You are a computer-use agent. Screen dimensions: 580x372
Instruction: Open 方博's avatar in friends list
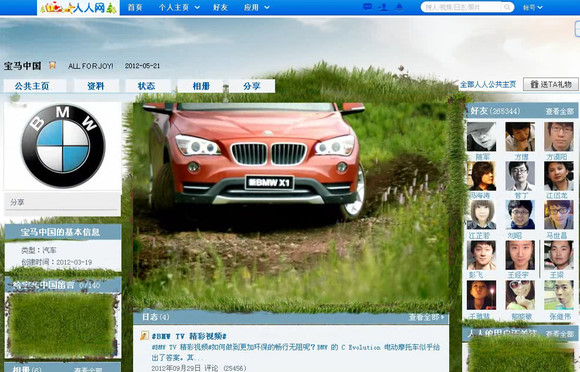pyautogui.click(x=520, y=136)
